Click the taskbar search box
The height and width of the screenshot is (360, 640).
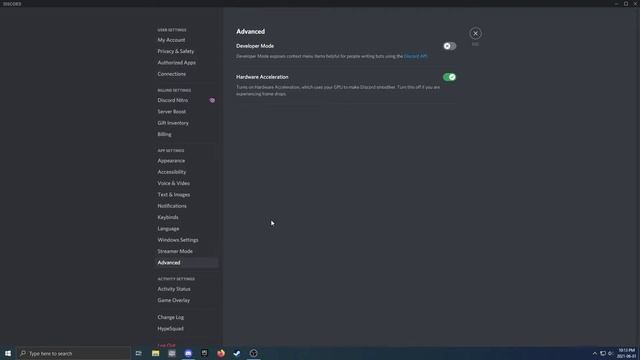73,353
